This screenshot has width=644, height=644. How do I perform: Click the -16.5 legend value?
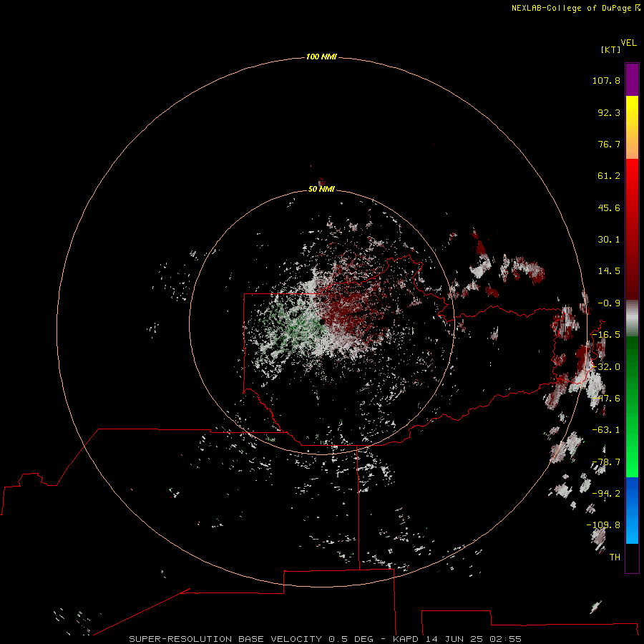[x=606, y=335]
